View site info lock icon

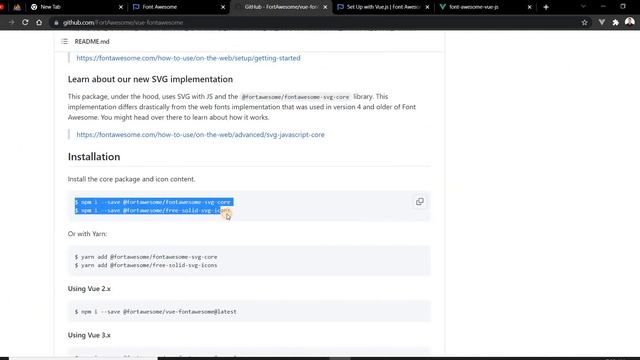click(56, 23)
